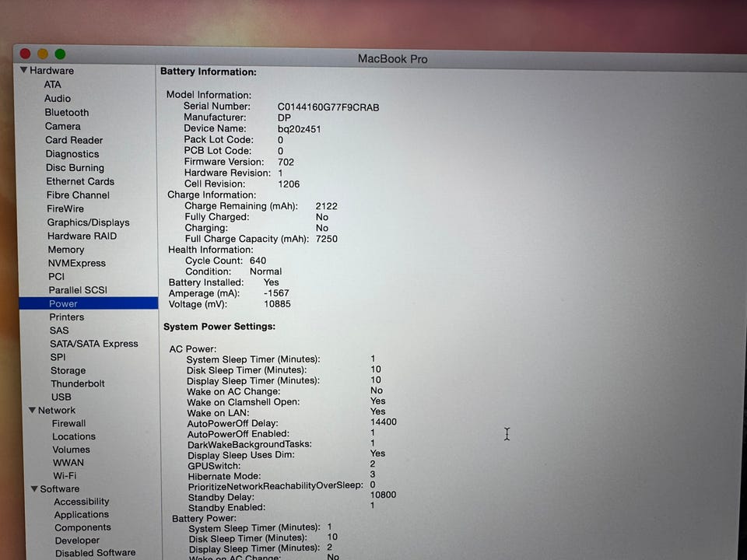Screen dimensions: 747x560
Task: Click the Voltage value 10885
Action: point(277,304)
